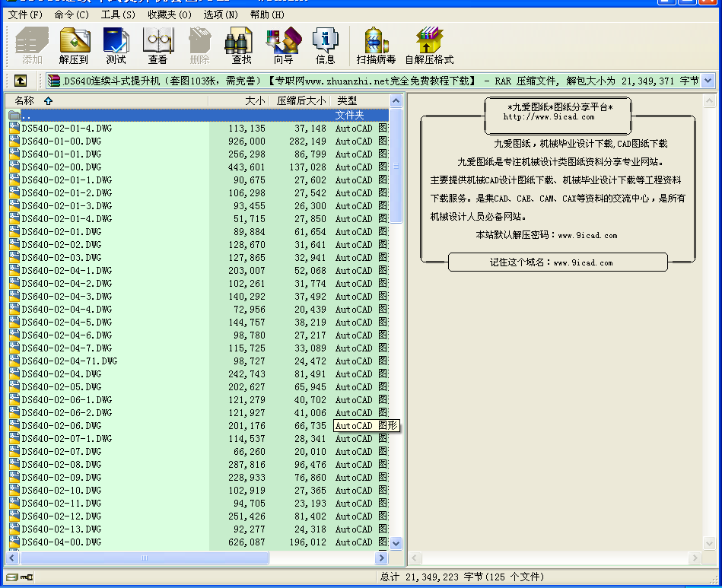Select file DS640-02-01-3.DWG
This screenshot has width=722, height=588.
coord(67,206)
